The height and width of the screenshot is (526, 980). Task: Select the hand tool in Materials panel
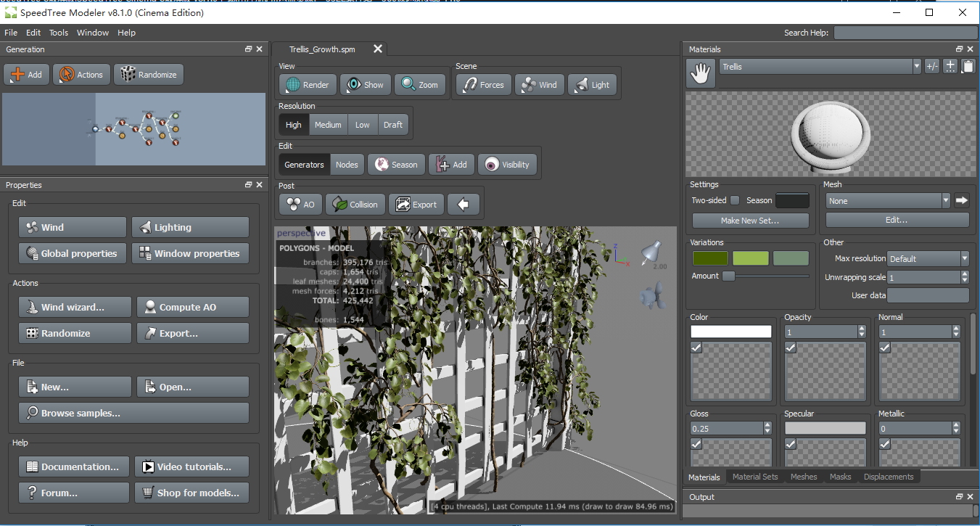click(701, 73)
